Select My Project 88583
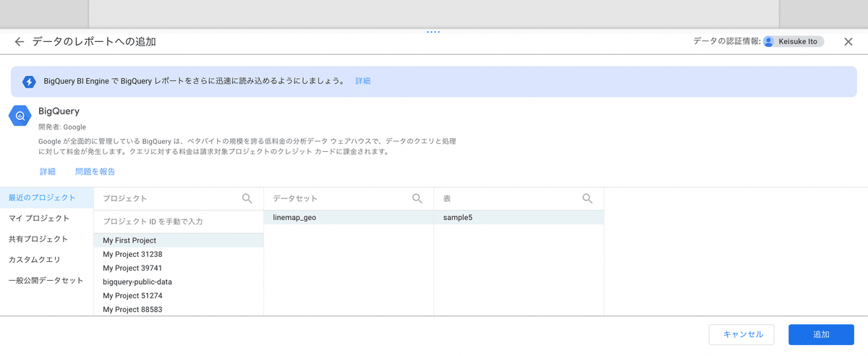The height and width of the screenshot is (356, 868). click(179, 309)
